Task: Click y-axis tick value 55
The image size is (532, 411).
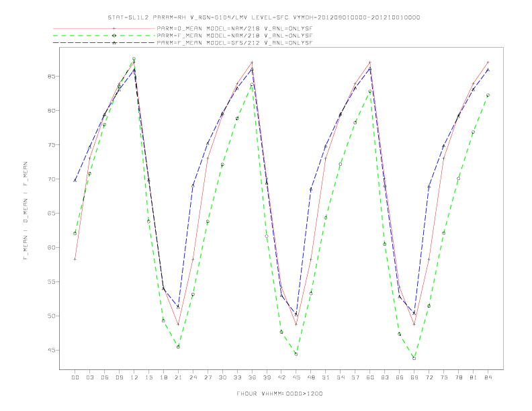Action: [x=52, y=282]
